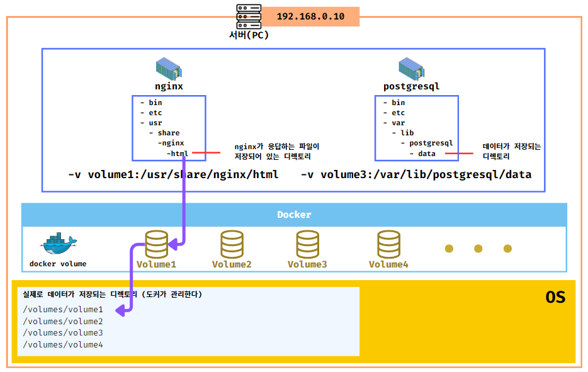The image size is (588, 372).
Task: Click the /volumes/volume2 path
Action: tap(62, 322)
